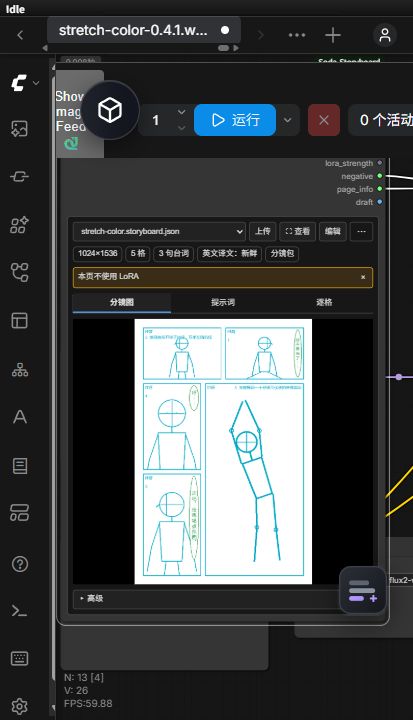Click the user account profile icon

tap(385, 35)
